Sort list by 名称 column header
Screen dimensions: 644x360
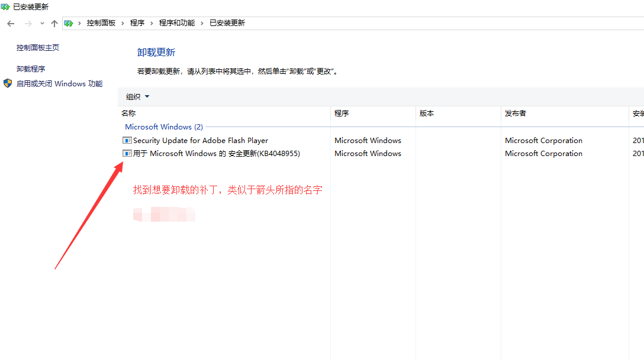coord(128,113)
